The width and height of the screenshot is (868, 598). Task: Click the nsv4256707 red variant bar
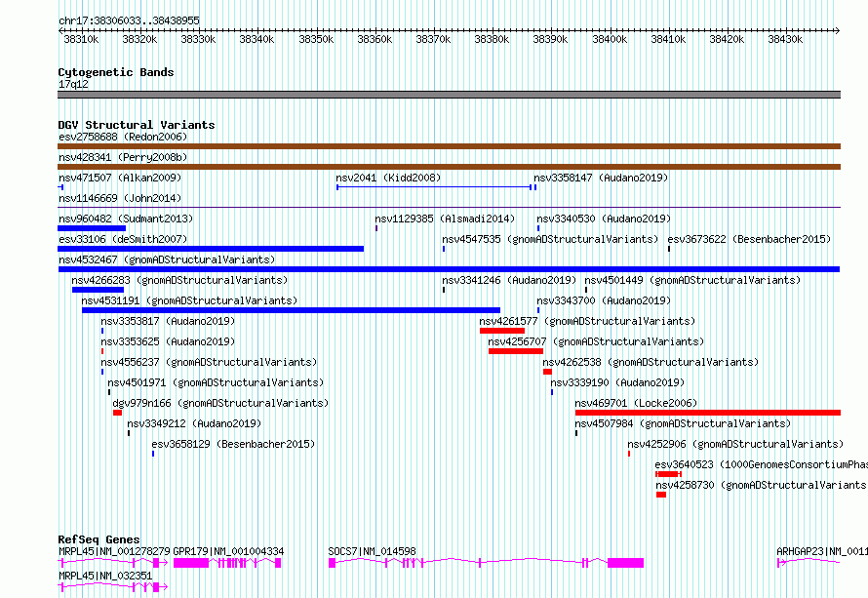pyautogui.click(x=516, y=351)
